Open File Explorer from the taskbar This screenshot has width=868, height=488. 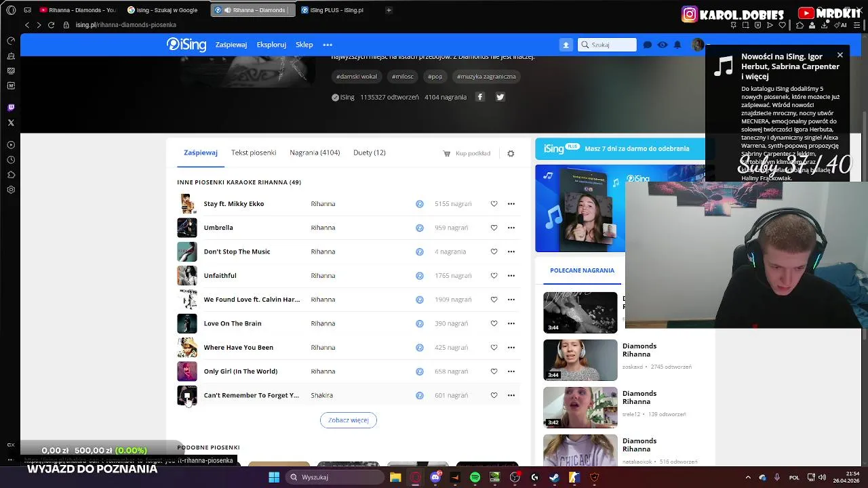point(395,477)
